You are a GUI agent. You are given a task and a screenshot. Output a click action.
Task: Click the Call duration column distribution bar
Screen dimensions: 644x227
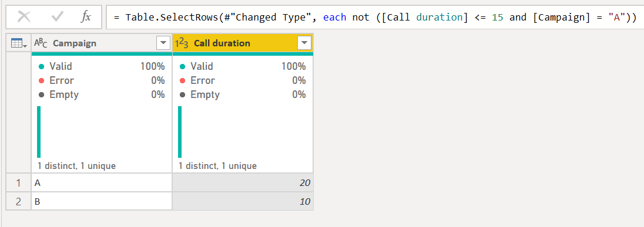point(180,132)
